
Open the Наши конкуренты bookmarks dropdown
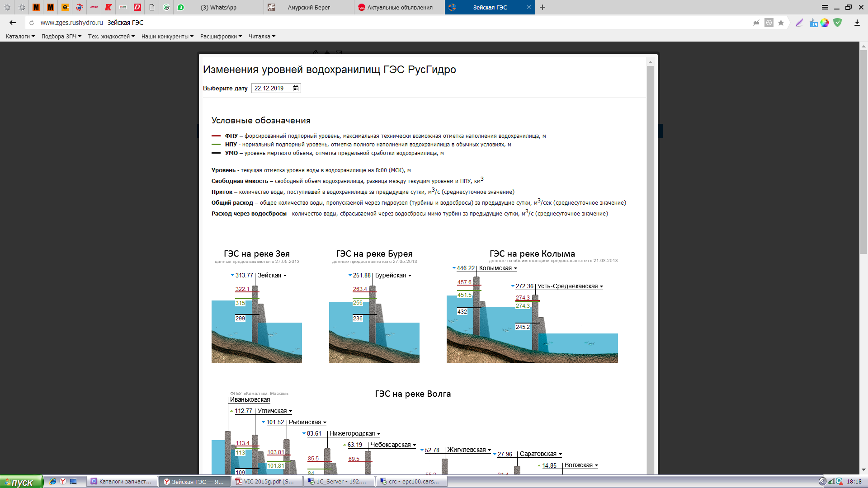(168, 37)
